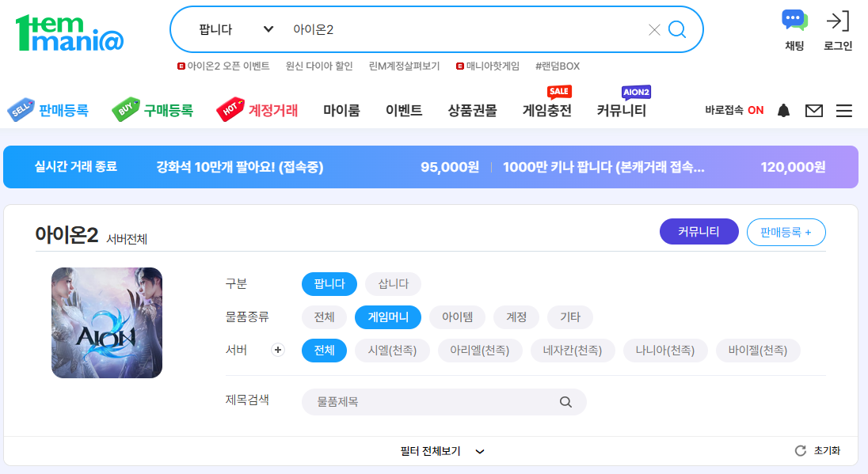The width and height of the screenshot is (868, 474).
Task: Select the 기타 item type filter
Action: pyautogui.click(x=570, y=317)
